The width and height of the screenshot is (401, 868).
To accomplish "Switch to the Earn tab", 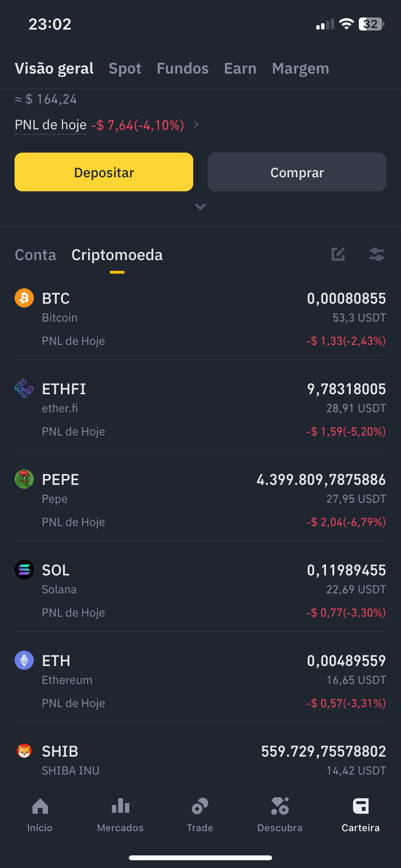I will (240, 68).
